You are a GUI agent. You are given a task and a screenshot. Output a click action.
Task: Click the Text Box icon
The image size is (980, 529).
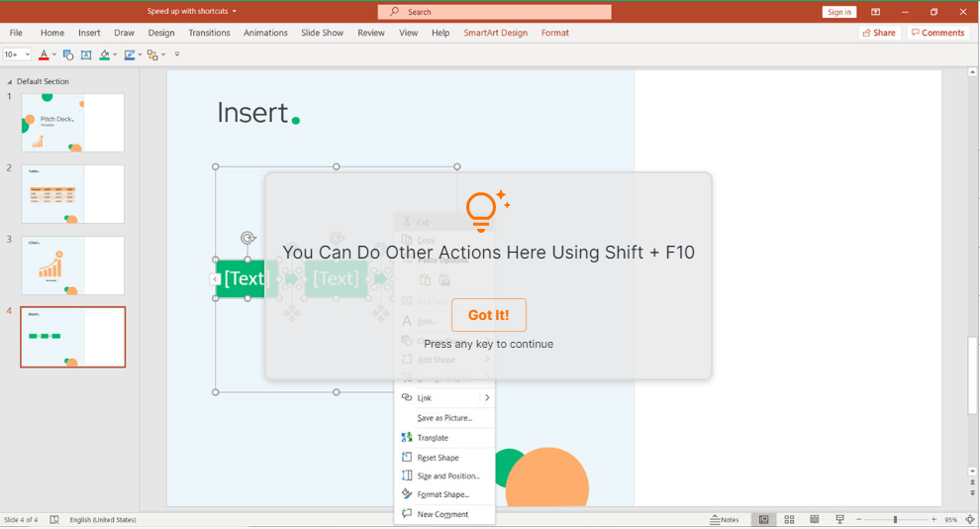click(86, 55)
